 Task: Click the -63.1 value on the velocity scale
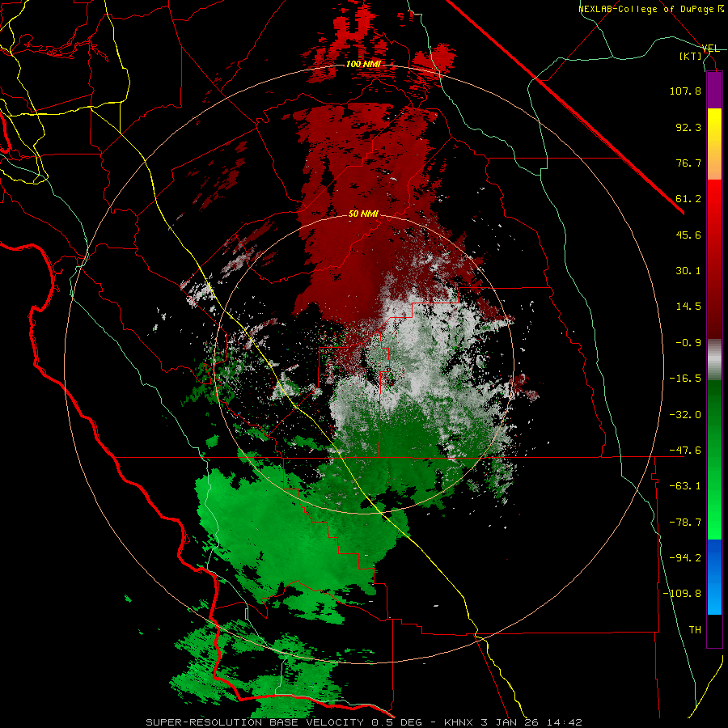pos(685,486)
